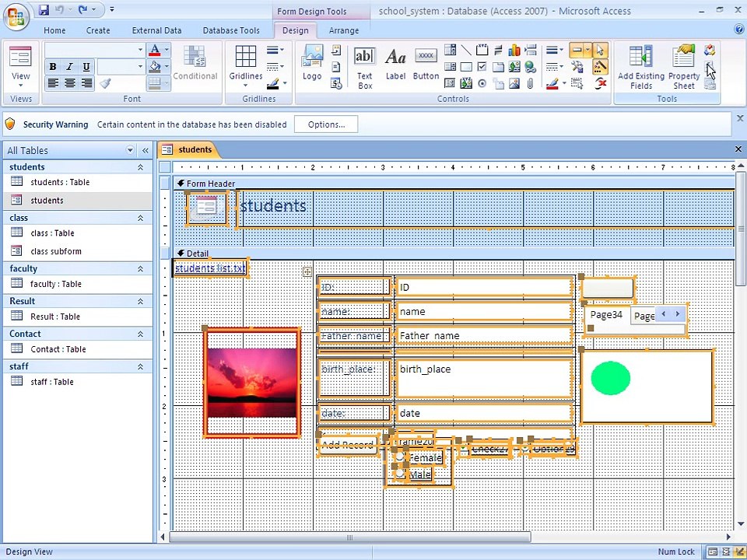Screen dimensions: 747x560
Task: Open the View dropdown menu
Action: point(20,86)
